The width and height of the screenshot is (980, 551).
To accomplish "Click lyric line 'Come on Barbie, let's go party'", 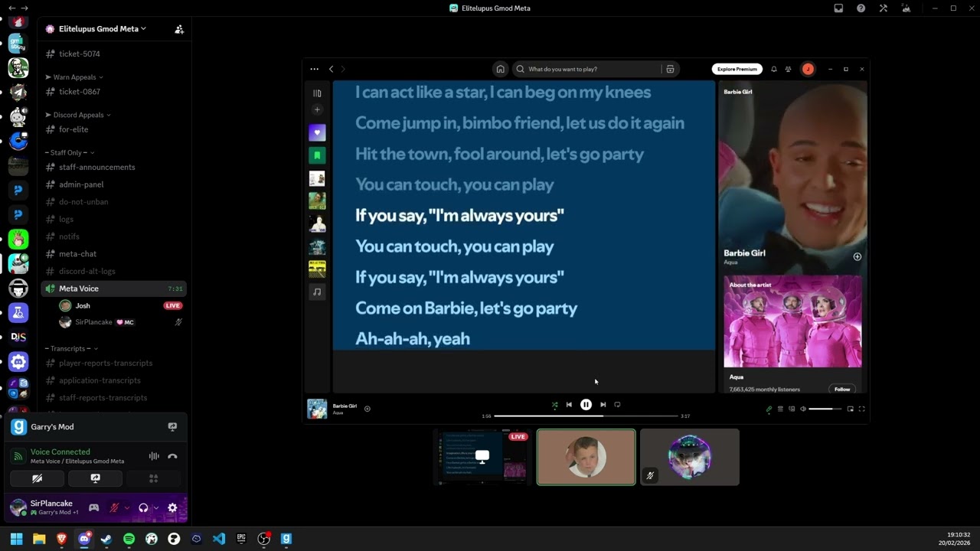I will point(466,308).
